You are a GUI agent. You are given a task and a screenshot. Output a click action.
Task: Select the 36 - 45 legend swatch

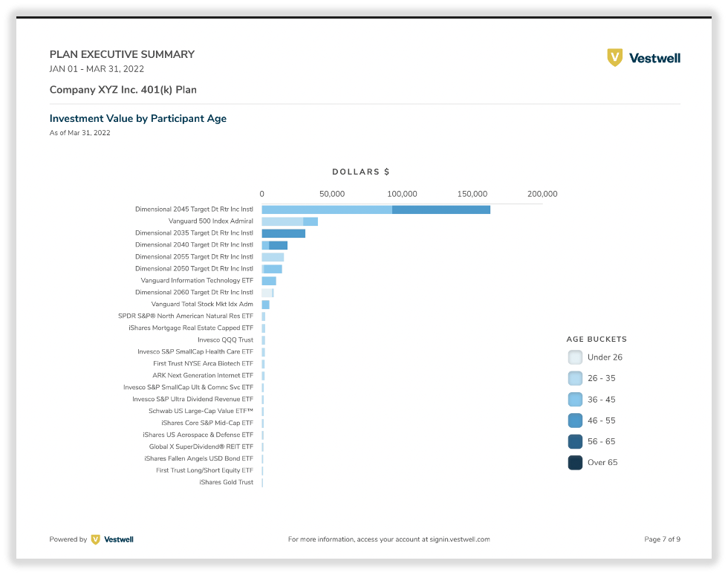575,400
